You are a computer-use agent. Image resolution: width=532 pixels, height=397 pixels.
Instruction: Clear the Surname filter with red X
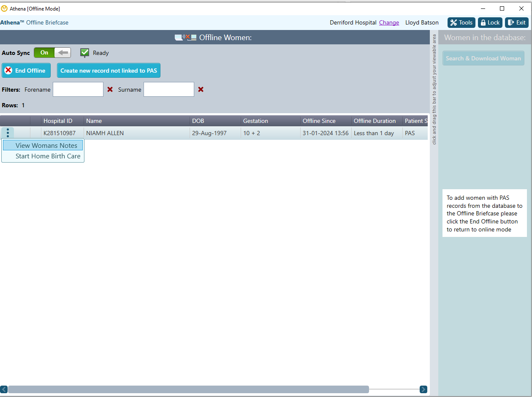pyautogui.click(x=201, y=89)
